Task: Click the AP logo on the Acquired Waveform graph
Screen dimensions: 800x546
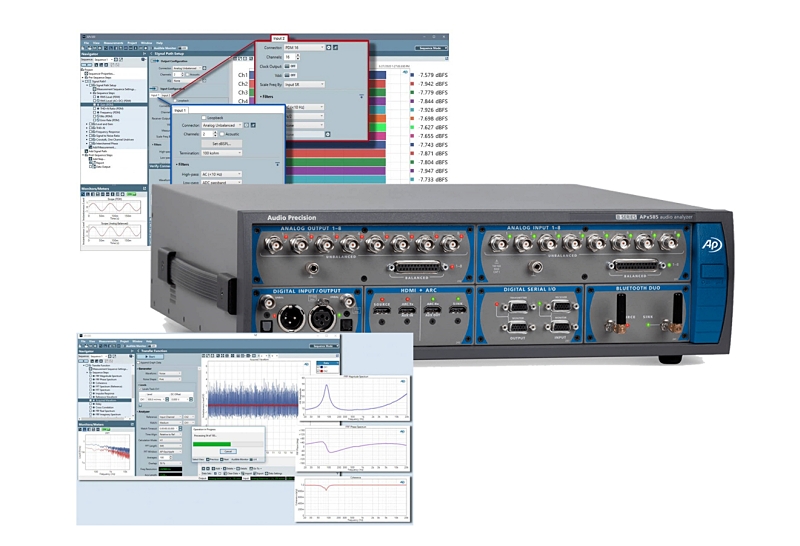Action: coord(307,364)
